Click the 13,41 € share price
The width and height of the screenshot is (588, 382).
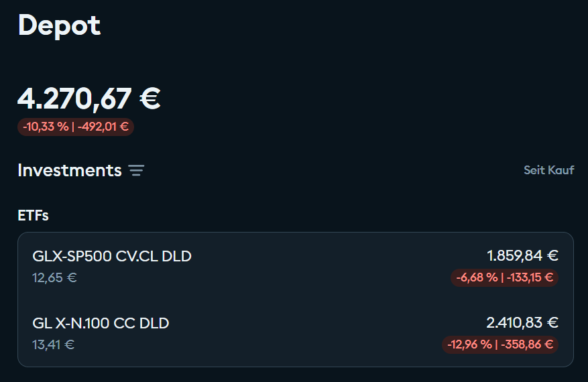(53, 345)
